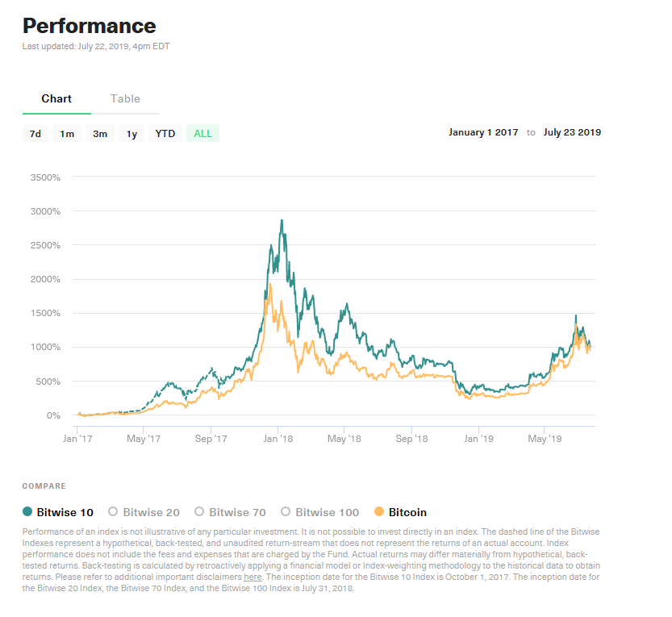Click the Jan '19 x-axis label
Image resolution: width=672 pixels, height=617 pixels.
(478, 439)
